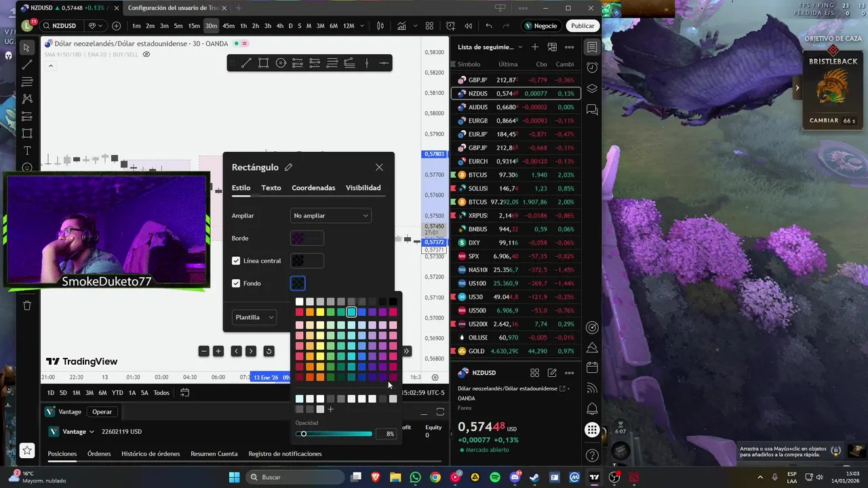Expand the Lista de seguimiento dropdown
The height and width of the screenshot is (488, 868).
(x=520, y=47)
